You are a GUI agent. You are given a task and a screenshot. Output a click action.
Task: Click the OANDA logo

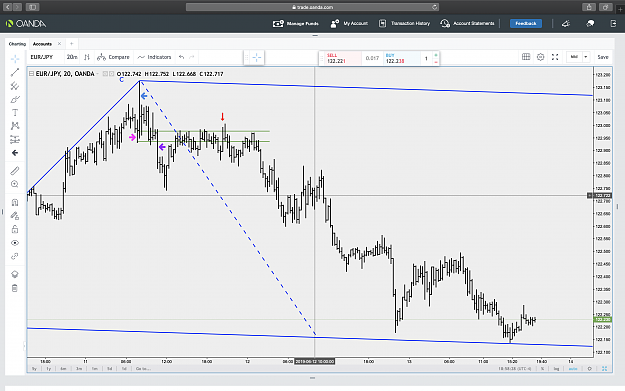(x=26, y=24)
